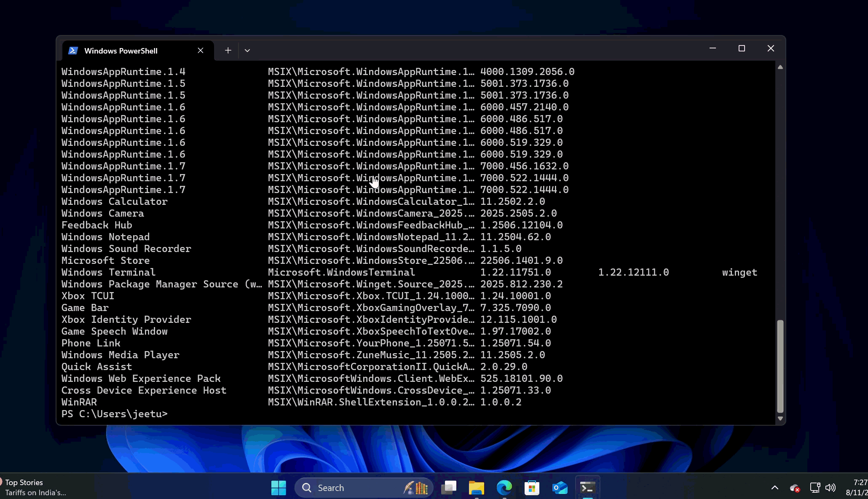Open Top Stories news widget
The height and width of the screenshot is (499, 868).
coord(34,487)
